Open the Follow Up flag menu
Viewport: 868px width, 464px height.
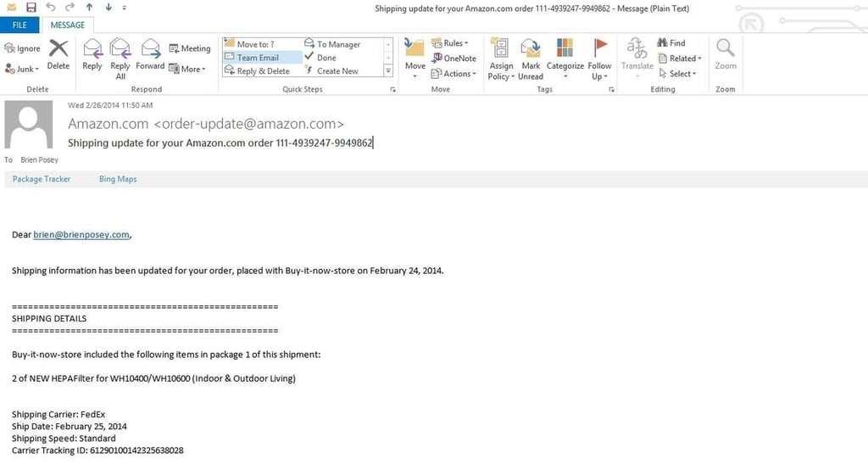click(599, 59)
